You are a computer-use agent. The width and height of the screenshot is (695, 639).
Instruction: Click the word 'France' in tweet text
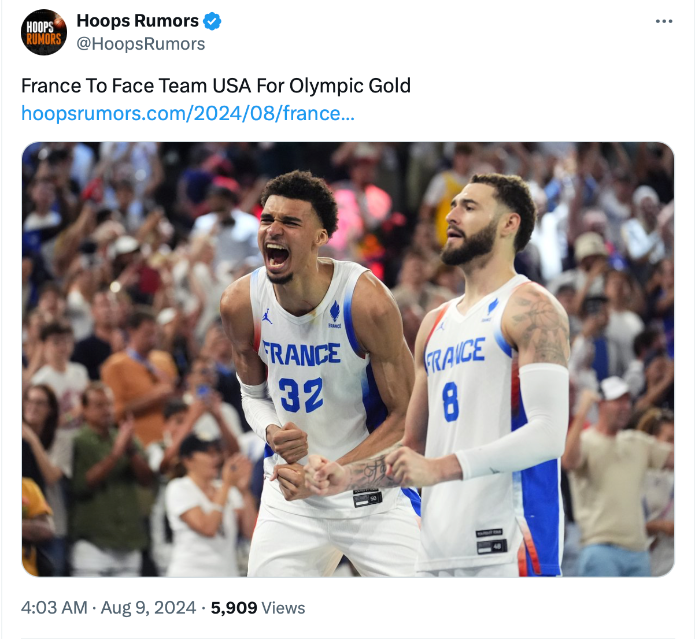pyautogui.click(x=49, y=86)
